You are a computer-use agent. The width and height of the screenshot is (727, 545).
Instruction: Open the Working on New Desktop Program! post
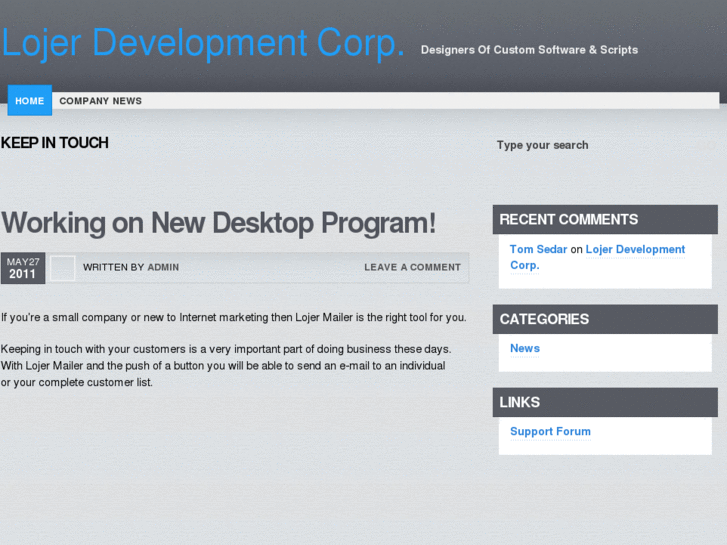[218, 223]
